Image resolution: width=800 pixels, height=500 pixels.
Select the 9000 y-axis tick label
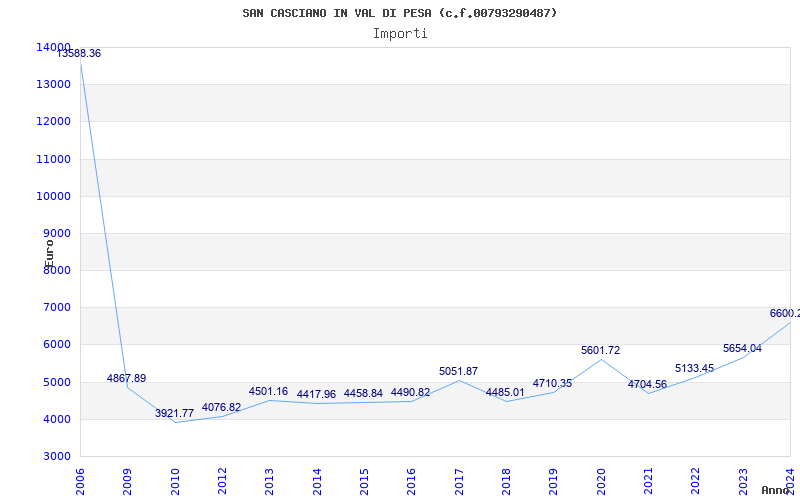click(x=56, y=233)
